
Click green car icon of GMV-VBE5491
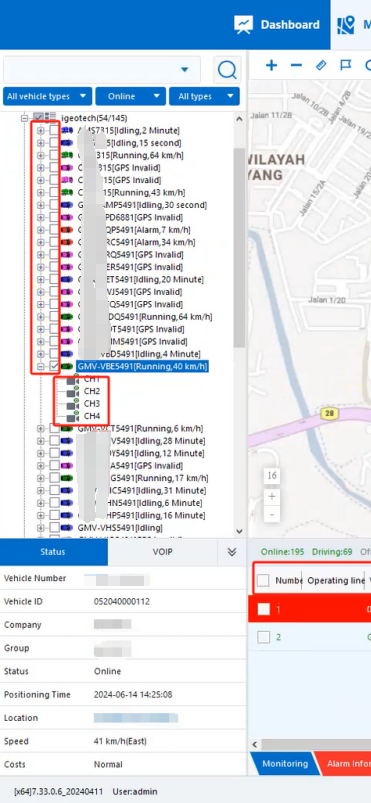coord(67,367)
